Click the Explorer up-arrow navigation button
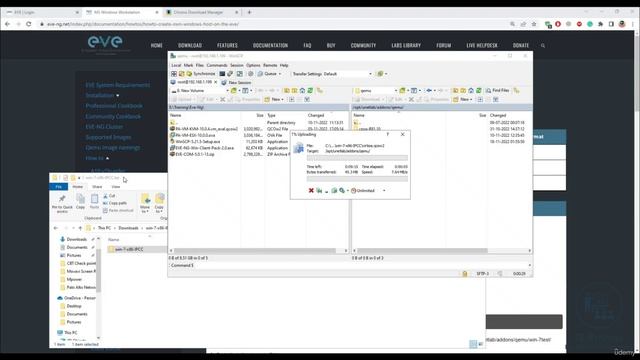The image size is (640, 360). point(80,228)
